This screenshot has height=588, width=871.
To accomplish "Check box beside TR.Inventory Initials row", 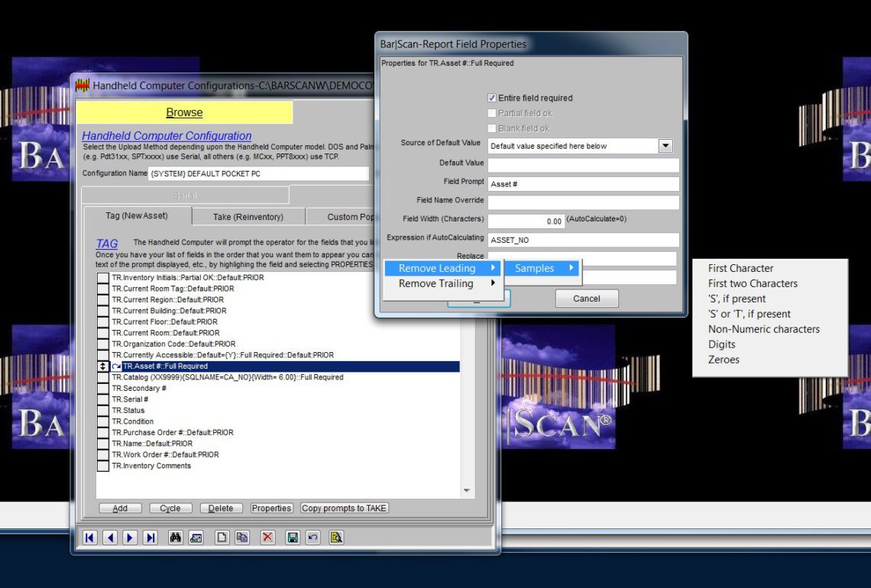I will point(103,278).
